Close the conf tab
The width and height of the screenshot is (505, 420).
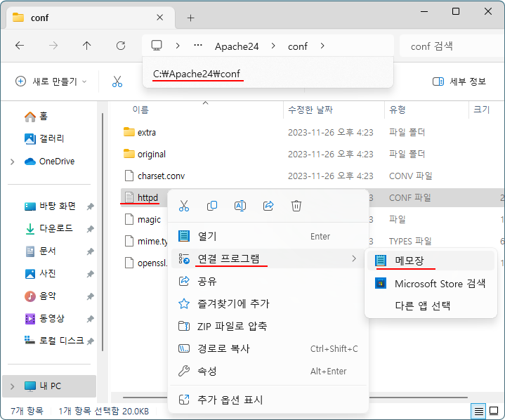(x=159, y=18)
